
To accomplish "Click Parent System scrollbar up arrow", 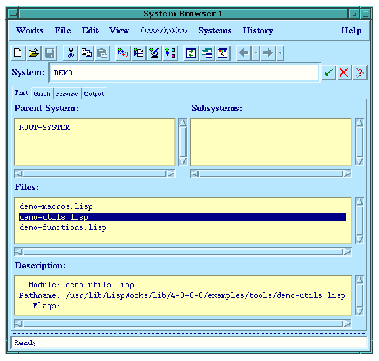I will (183, 123).
